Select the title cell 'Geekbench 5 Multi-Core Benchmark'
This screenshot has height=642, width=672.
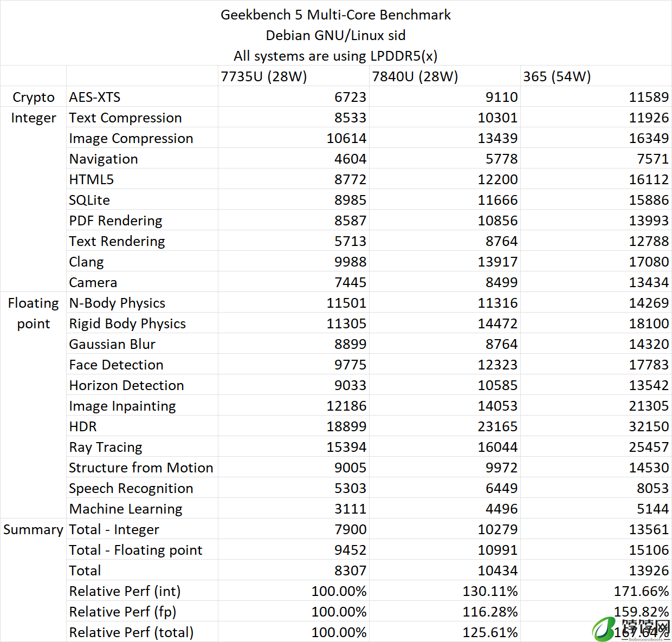[x=335, y=15]
